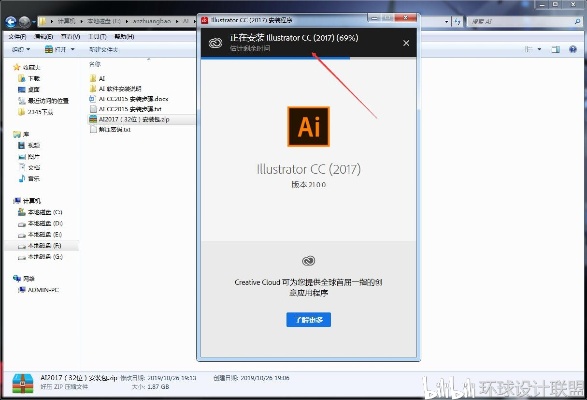Screen dimensions: 587x400
Task: Select 本地磁盘 (C:) drive
Action: point(40,212)
